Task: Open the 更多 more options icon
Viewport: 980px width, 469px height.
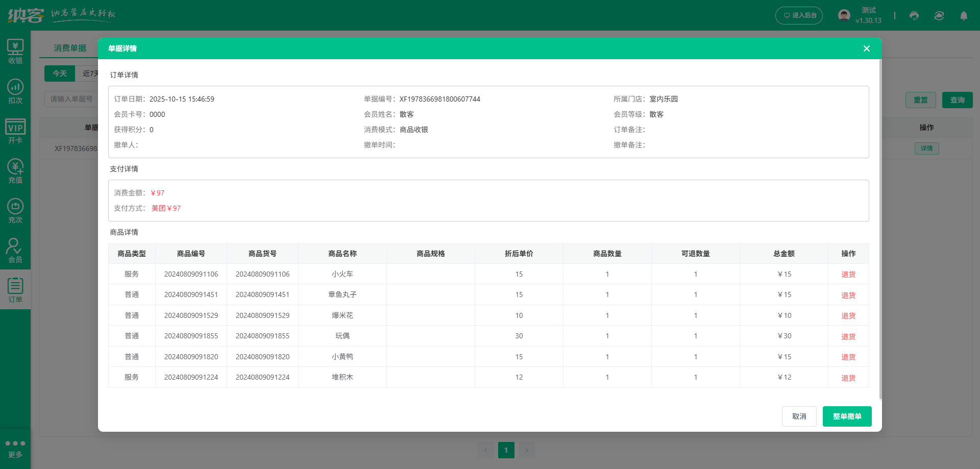Action: pos(15,447)
